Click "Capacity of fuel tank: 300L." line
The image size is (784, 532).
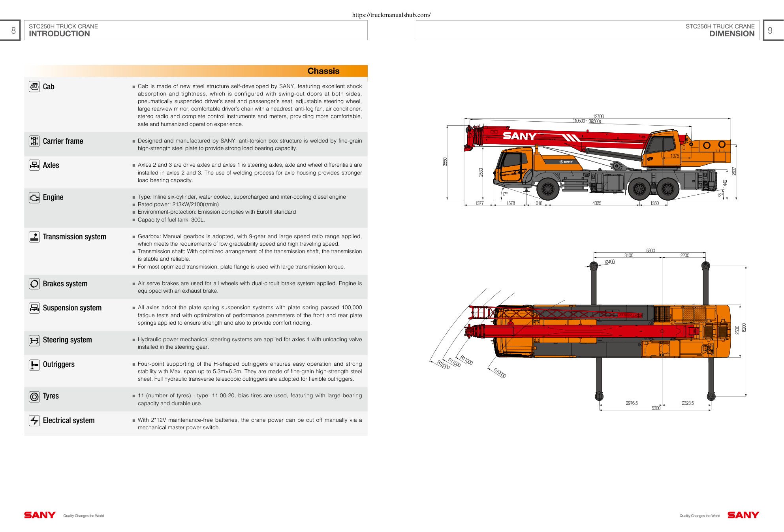[x=171, y=220]
